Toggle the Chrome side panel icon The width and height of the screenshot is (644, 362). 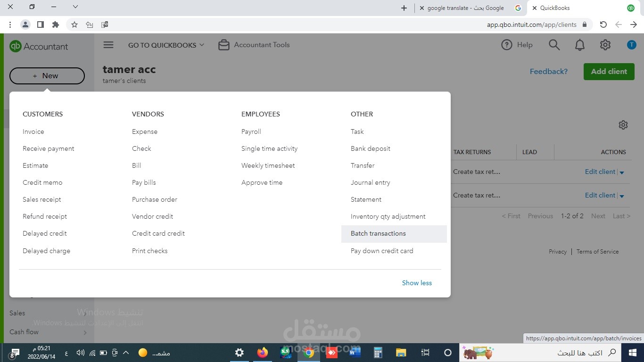click(x=41, y=25)
